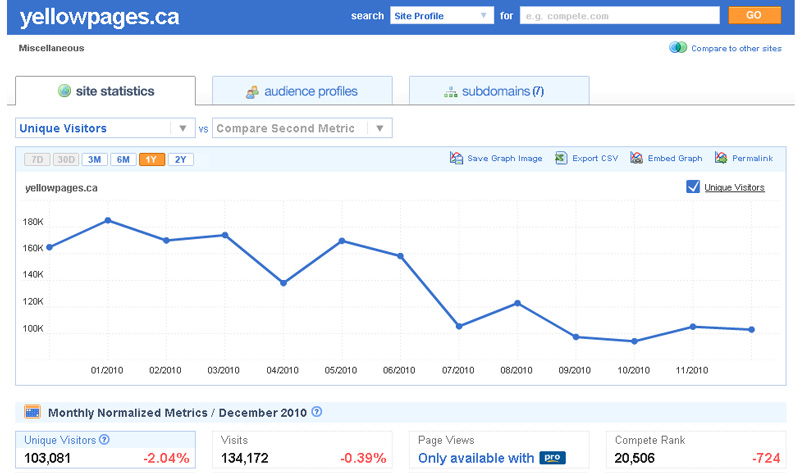Click the Compare to other sites link

736,48
